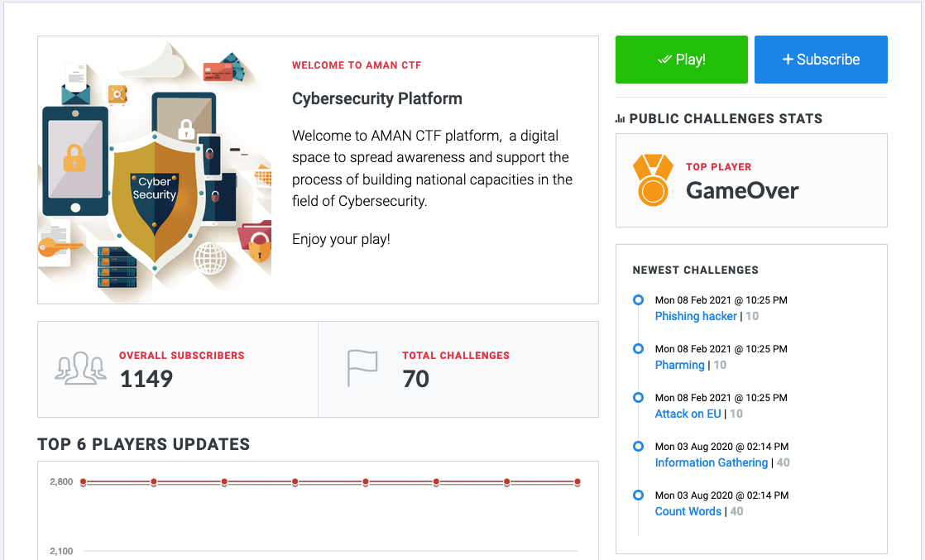Open the Pharming challenge link
Viewport: 925px width, 560px height.
click(679, 365)
